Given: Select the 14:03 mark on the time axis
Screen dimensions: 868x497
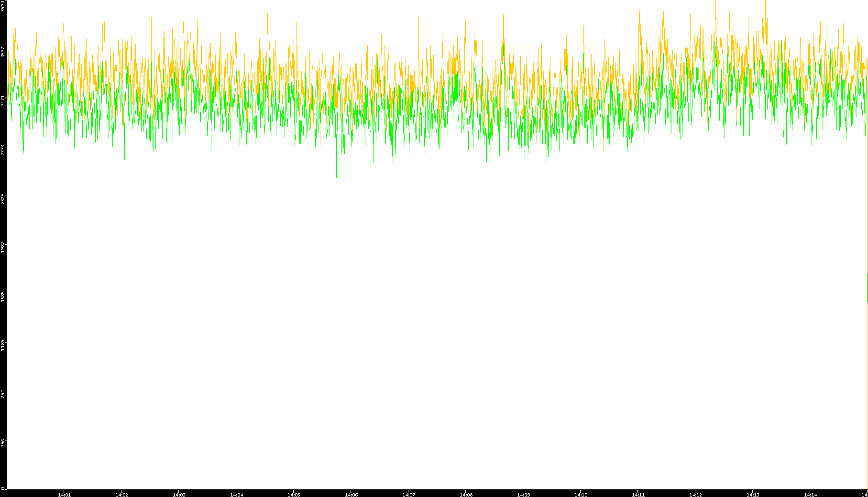Looking at the screenshot, I should pyautogui.click(x=179, y=494).
